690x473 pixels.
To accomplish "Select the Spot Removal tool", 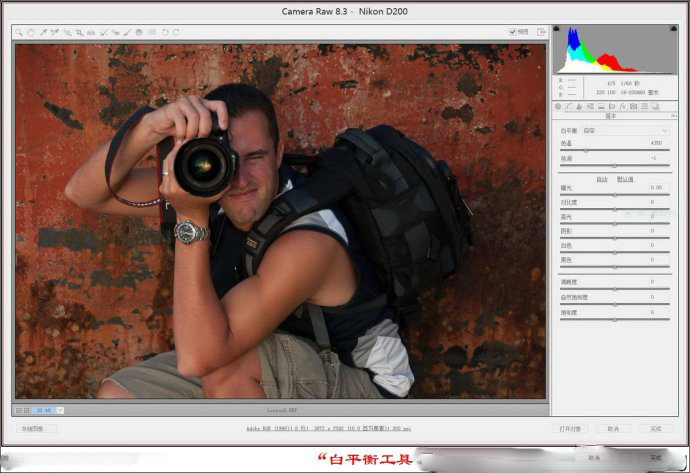I will (104, 33).
